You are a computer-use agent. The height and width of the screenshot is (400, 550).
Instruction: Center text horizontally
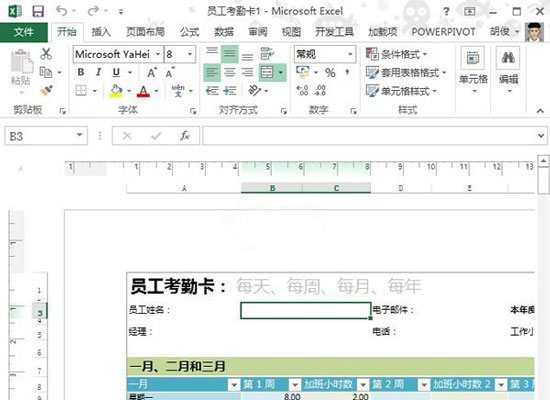click(x=230, y=72)
